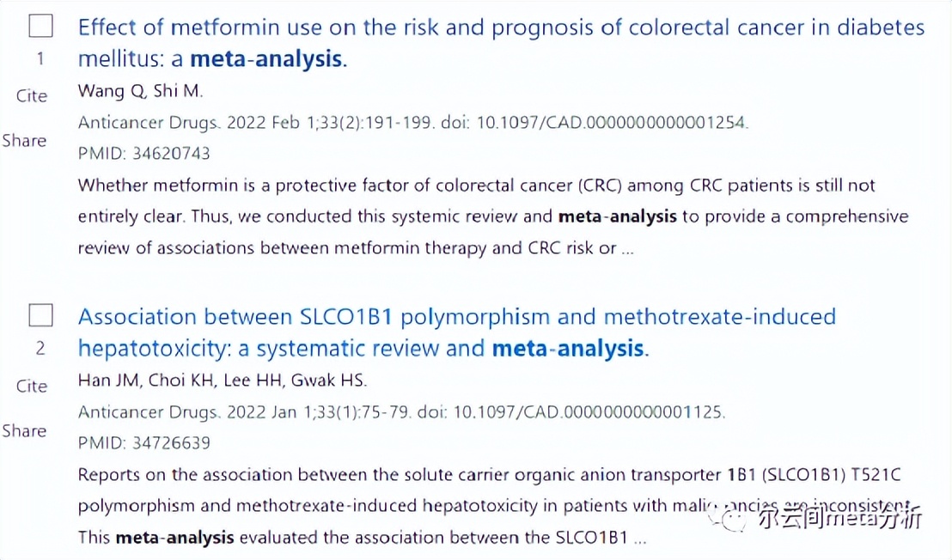
Task: Share the SLCO1B1 methotrexate article
Action: [24, 430]
